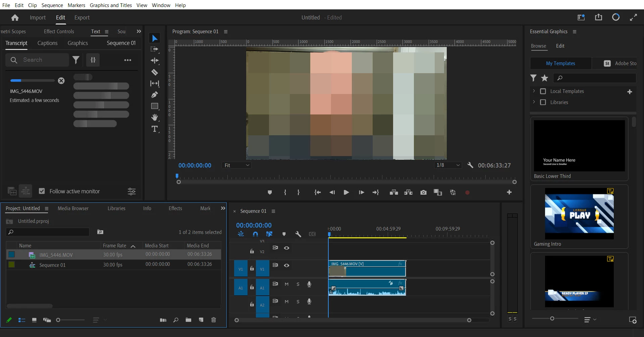Add a marker in Program monitor
644x337 pixels.
(270, 192)
